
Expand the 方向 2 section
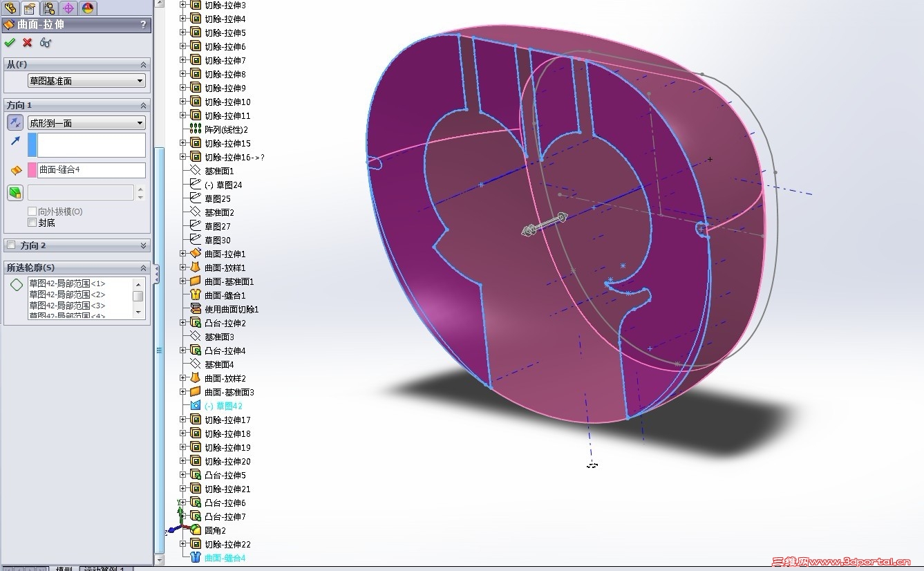144,245
